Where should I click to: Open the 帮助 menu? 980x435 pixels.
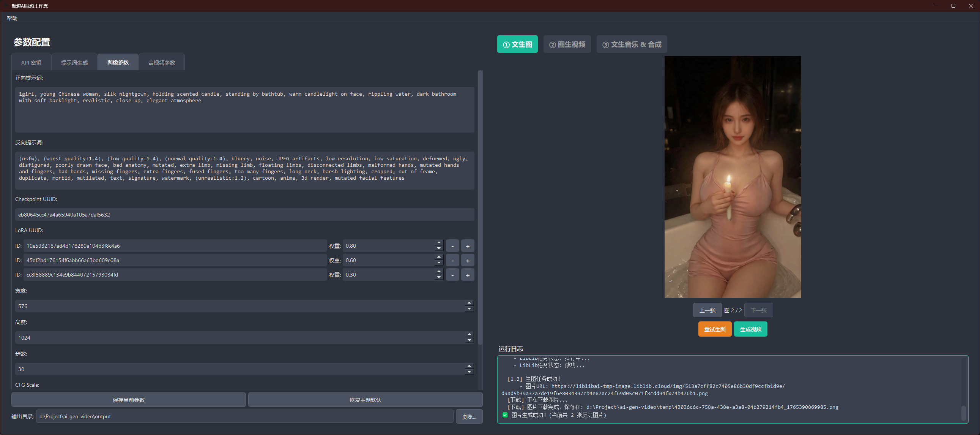(12, 18)
